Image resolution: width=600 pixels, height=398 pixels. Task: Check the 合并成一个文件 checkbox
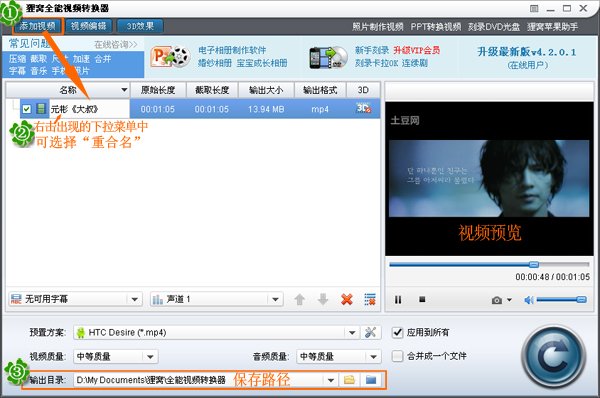(398, 356)
